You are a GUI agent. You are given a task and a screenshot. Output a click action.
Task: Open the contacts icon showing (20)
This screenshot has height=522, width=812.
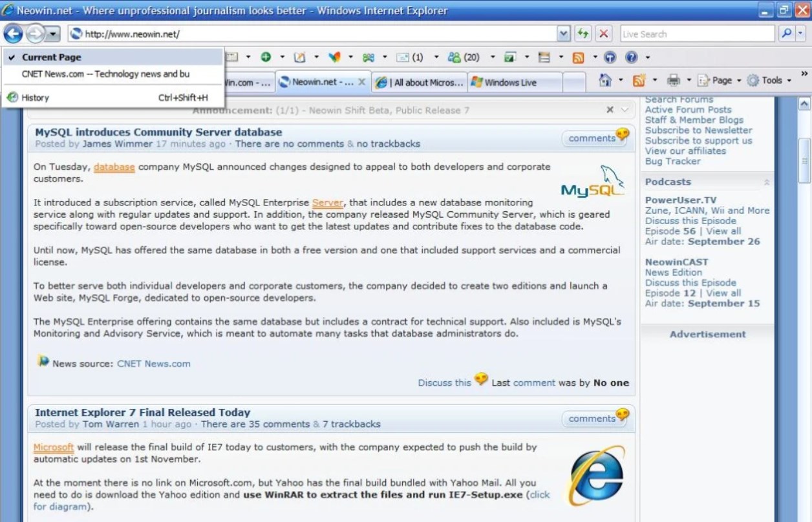coord(464,57)
